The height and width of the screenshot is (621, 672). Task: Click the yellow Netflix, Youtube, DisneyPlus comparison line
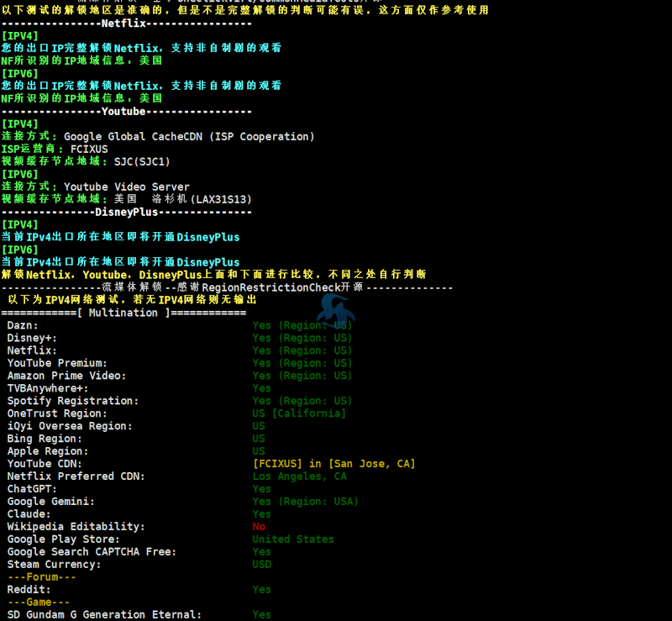pyautogui.click(x=214, y=275)
